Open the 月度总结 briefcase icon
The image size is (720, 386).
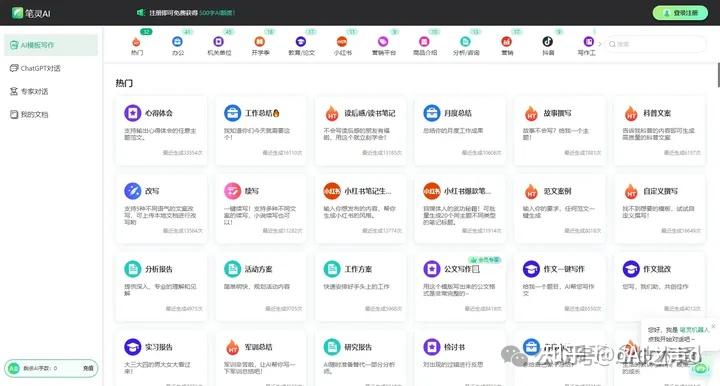click(x=432, y=113)
